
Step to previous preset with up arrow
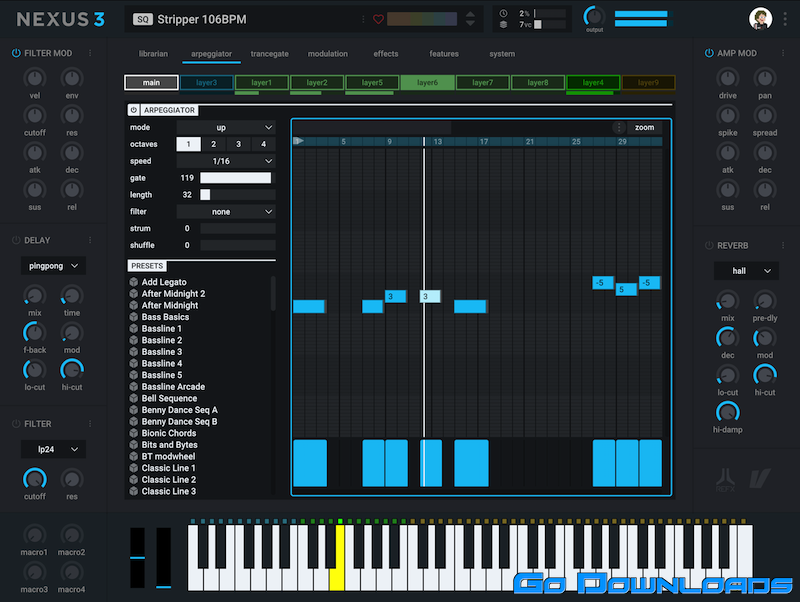(470, 14)
